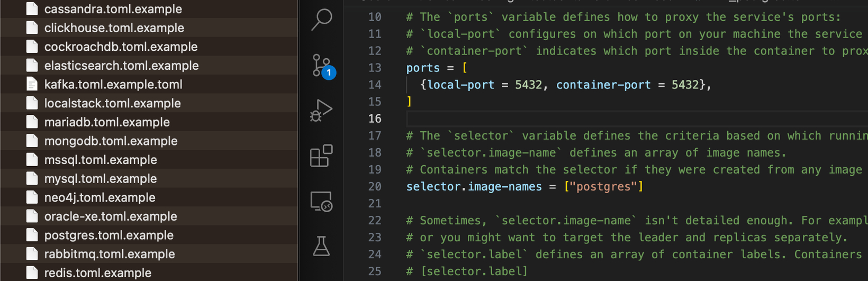Select localstack.toml.example file

click(x=148, y=103)
